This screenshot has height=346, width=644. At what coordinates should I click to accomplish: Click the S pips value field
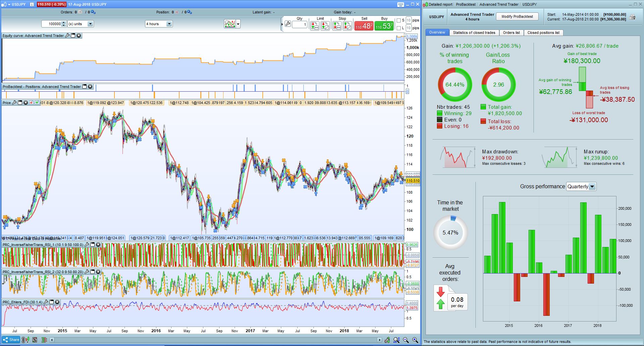[408, 20]
